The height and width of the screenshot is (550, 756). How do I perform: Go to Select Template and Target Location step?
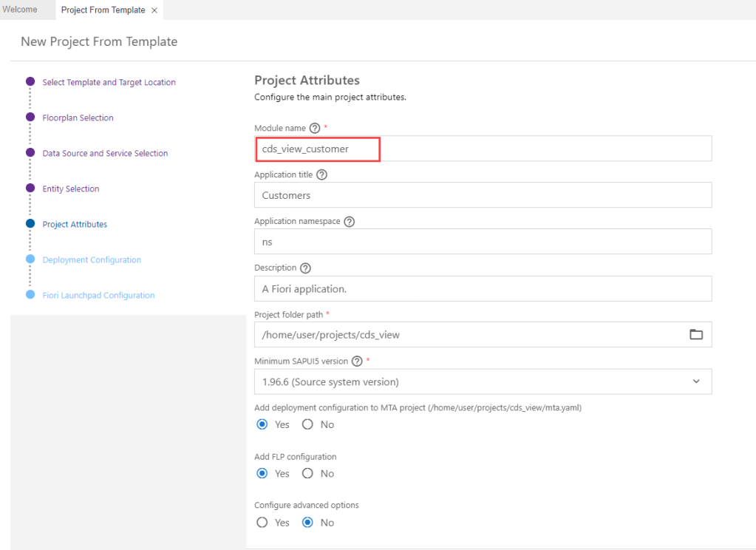tap(109, 83)
